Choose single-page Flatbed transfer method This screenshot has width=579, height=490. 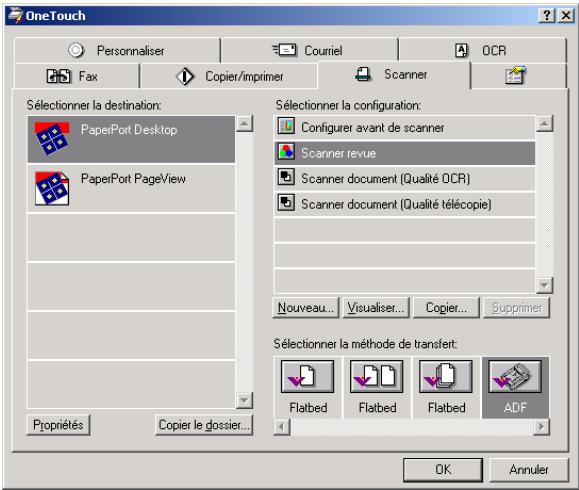pyautogui.click(x=308, y=387)
